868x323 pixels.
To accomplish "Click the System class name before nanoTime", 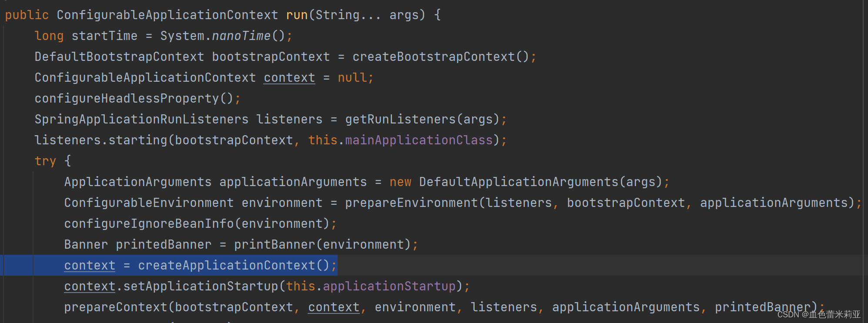I will (182, 36).
